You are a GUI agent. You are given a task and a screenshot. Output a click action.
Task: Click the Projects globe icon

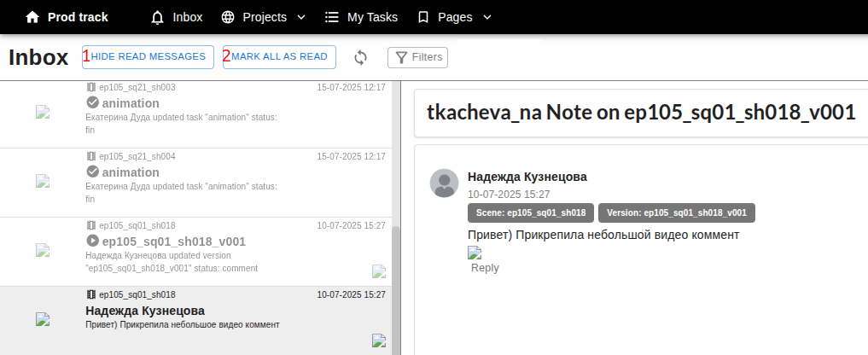click(228, 17)
